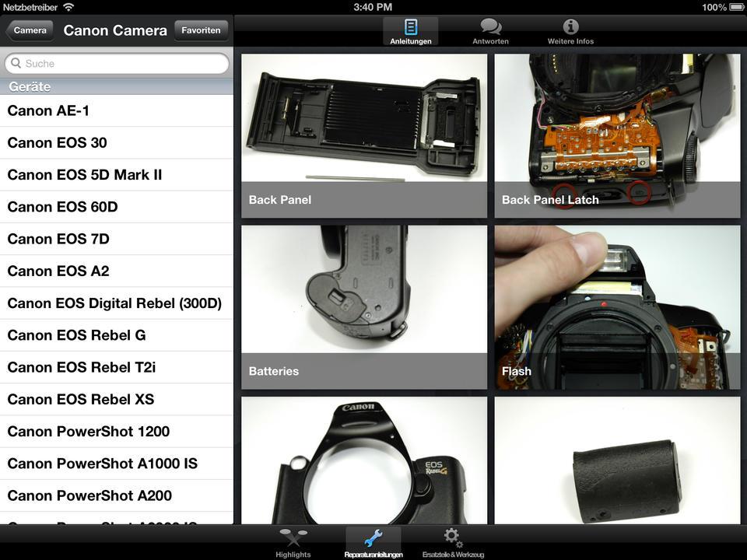
Task: Open Canon EOS A2 entry
Action: pos(117,271)
